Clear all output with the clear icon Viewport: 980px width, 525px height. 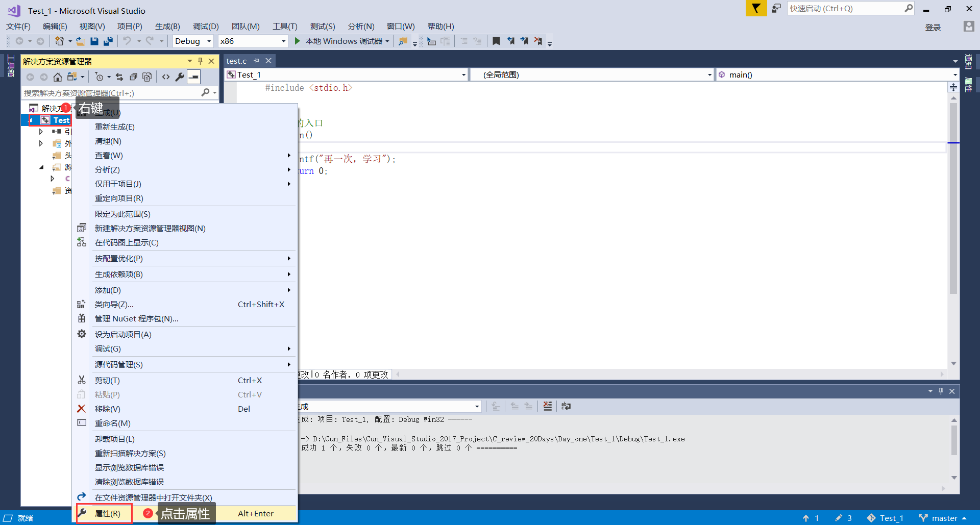548,406
